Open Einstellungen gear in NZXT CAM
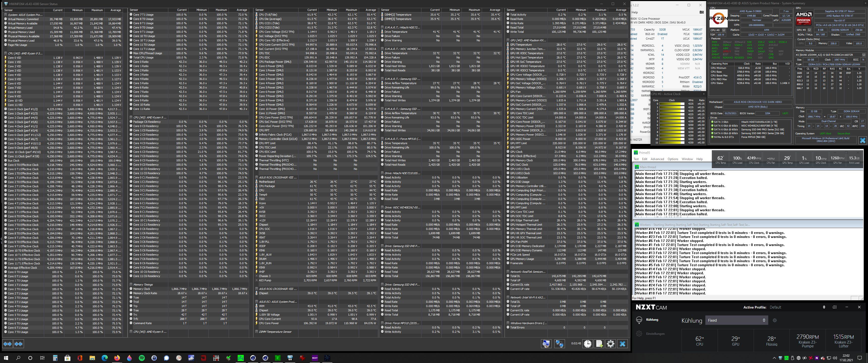The width and height of the screenshot is (868, 363). pos(639,334)
